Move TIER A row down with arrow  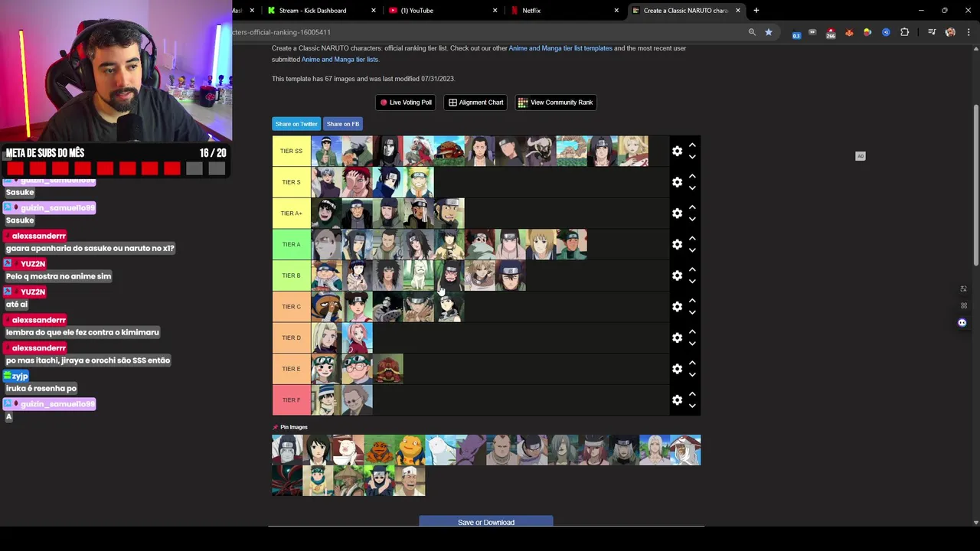692,250
